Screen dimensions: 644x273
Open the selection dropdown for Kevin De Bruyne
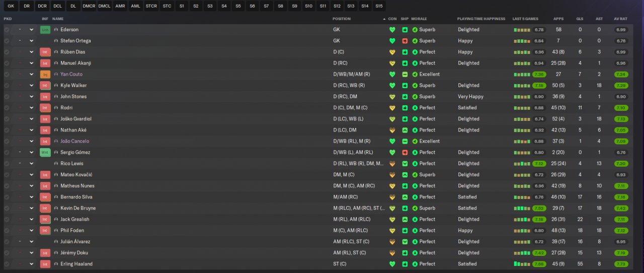point(32,208)
